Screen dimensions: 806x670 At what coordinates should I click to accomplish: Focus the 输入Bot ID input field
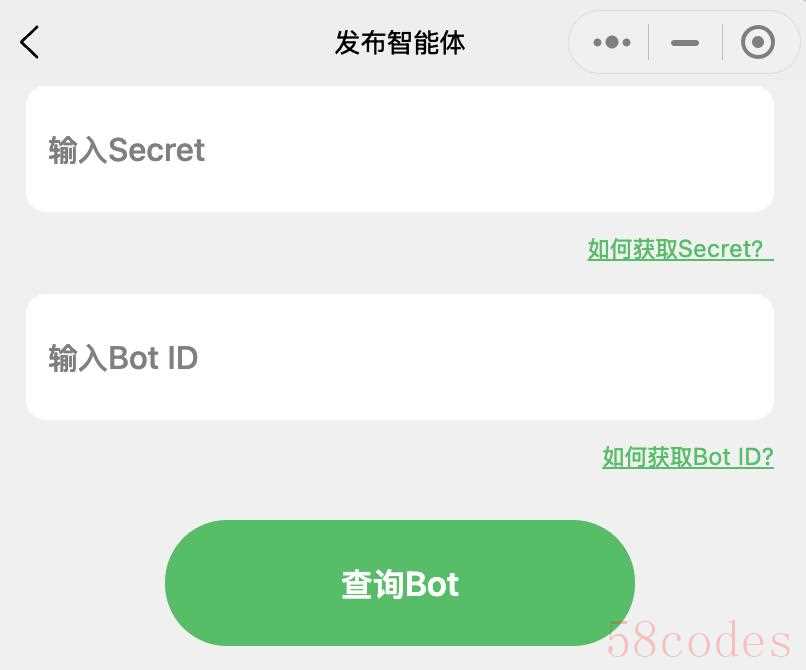[400, 357]
